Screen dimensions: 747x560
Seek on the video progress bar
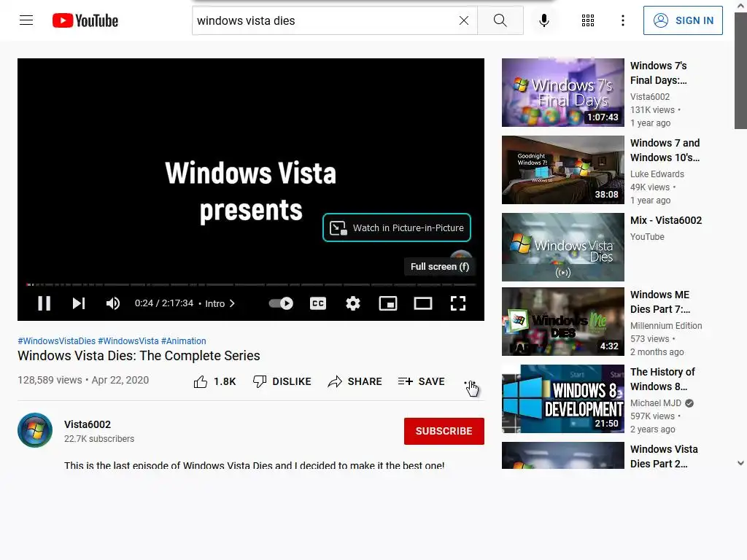(251, 285)
